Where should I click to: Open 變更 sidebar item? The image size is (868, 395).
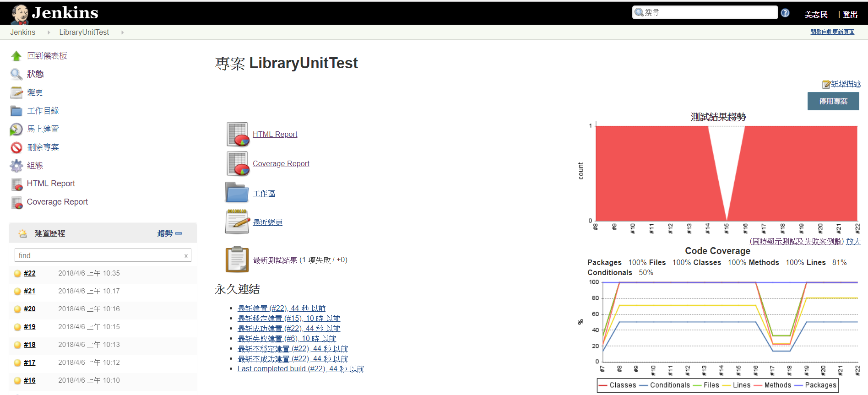[35, 92]
